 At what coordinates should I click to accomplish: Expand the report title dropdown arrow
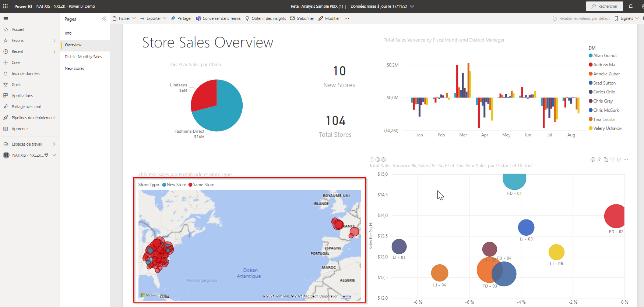click(x=412, y=6)
